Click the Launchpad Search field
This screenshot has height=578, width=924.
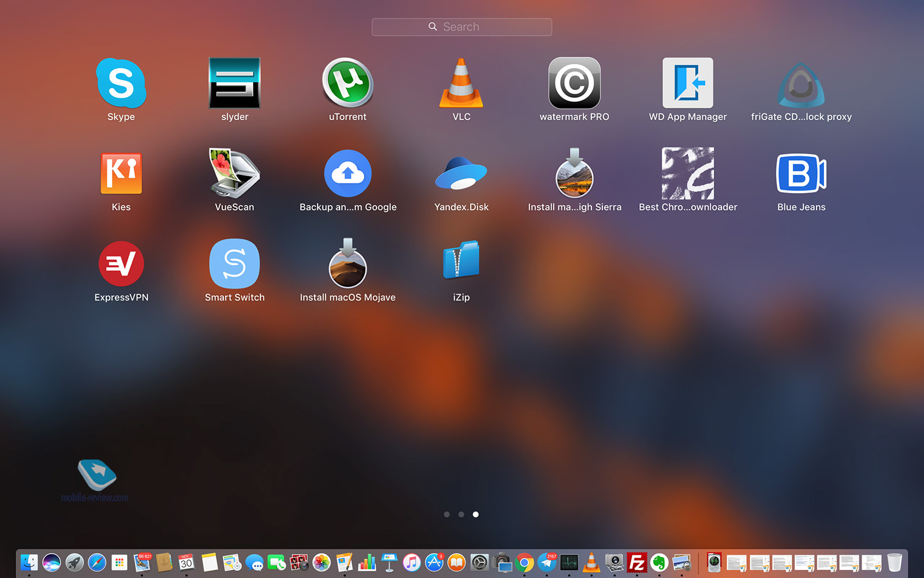click(x=462, y=27)
